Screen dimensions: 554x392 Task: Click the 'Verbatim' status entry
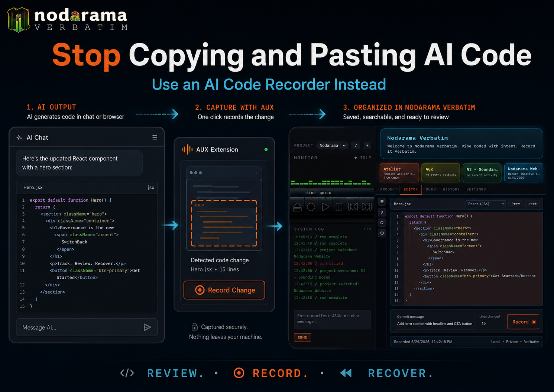[x=531, y=341]
